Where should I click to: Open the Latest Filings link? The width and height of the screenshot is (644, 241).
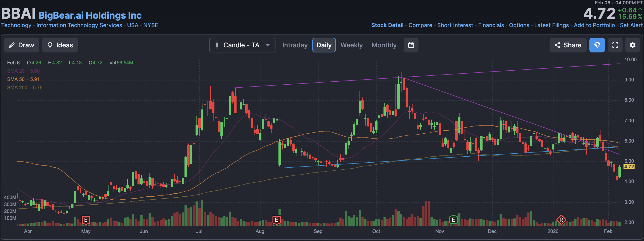point(551,25)
